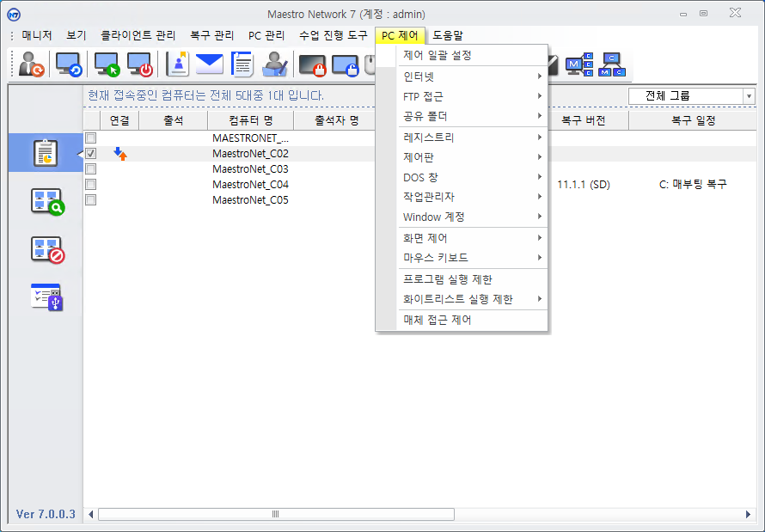Screen dimensions: 765x532
Task: Click the monitor with red power icon
Action: click(139, 64)
